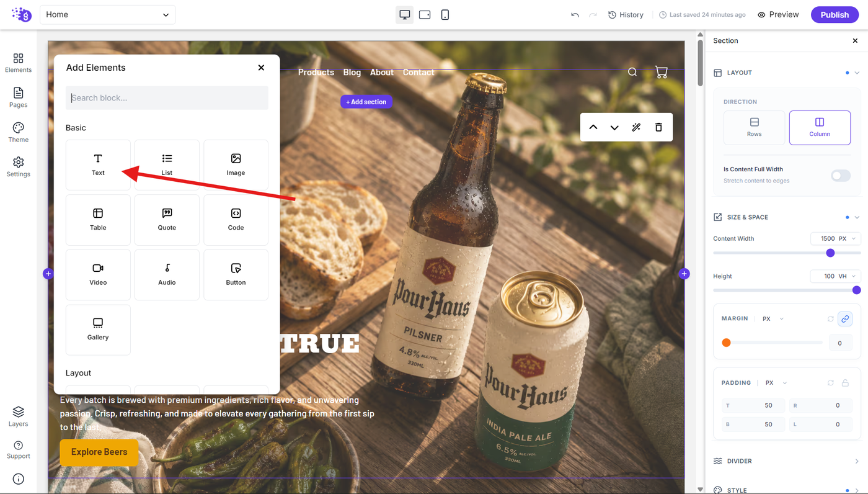This screenshot has width=868, height=494.
Task: Move section down with arrow icon
Action: tap(614, 127)
